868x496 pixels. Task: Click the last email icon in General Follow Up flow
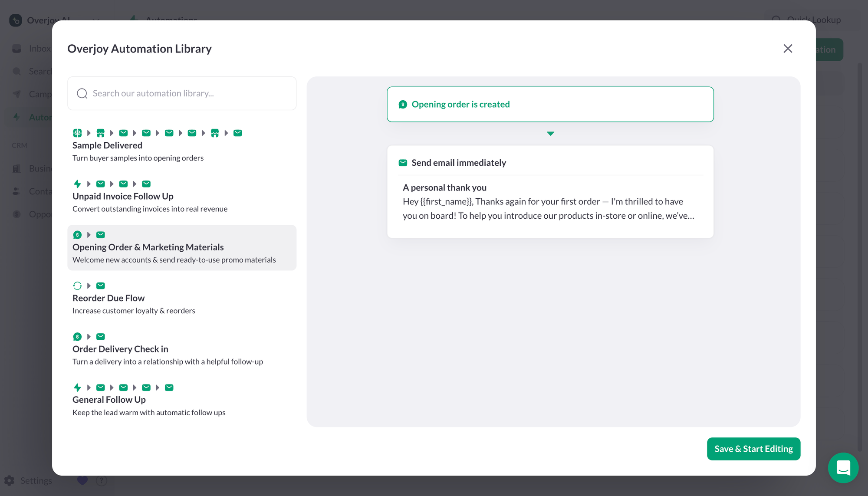[169, 387]
